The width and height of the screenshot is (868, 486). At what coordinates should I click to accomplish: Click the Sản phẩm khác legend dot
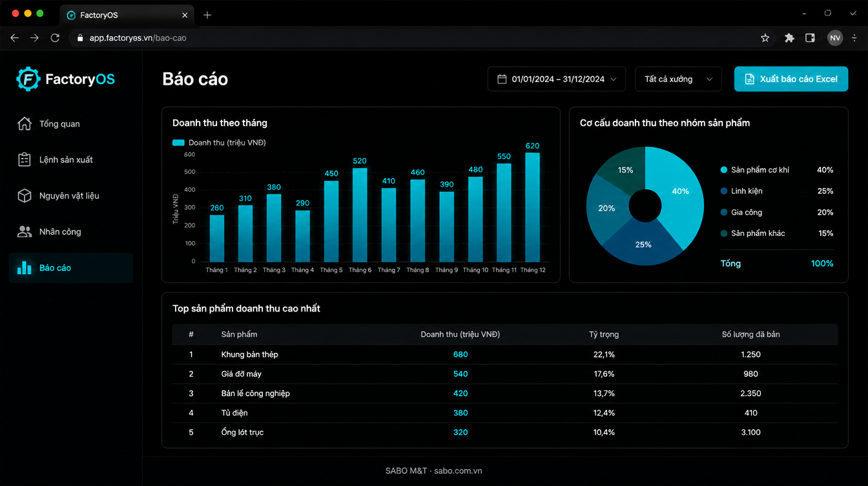(723, 233)
